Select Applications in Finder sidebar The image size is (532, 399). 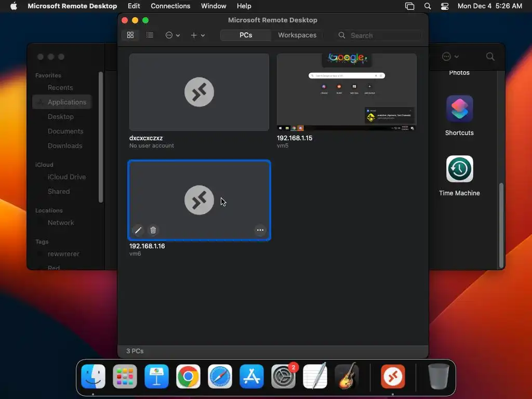[x=62, y=102]
